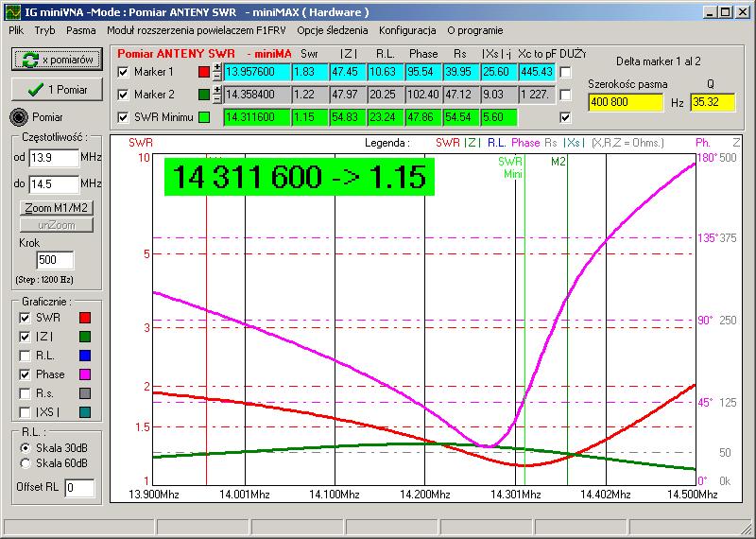Click the red Marker 1 color square
Viewport: 756px width, 539px height.
click(205, 72)
